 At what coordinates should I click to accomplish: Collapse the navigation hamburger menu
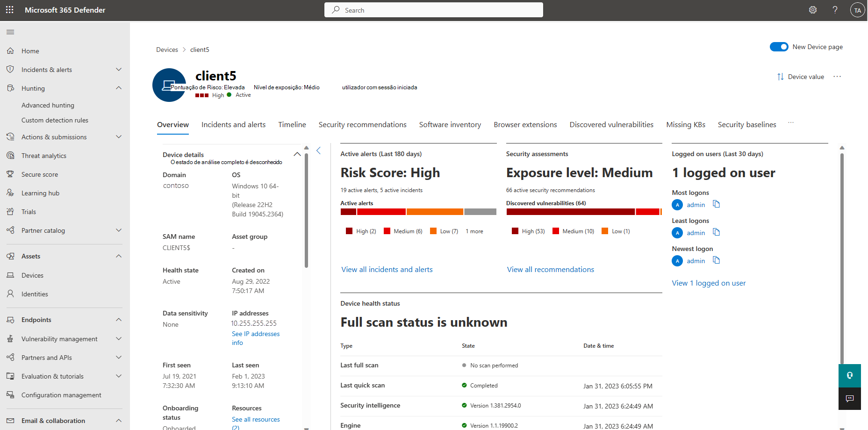(x=10, y=32)
